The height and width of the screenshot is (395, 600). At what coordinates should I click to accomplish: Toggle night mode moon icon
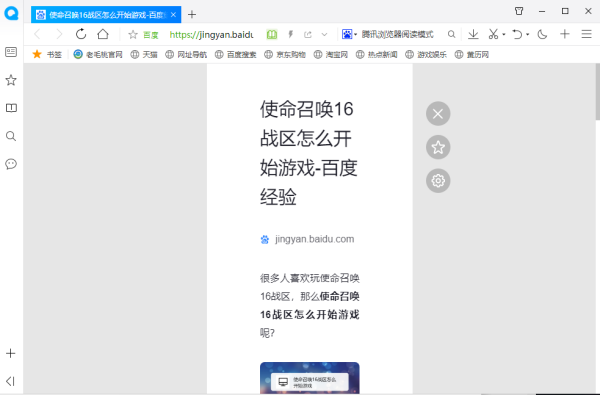[x=542, y=34]
